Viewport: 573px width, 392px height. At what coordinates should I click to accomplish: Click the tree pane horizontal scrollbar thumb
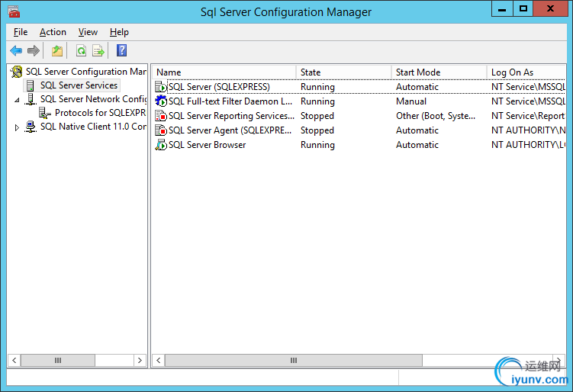tap(58, 360)
